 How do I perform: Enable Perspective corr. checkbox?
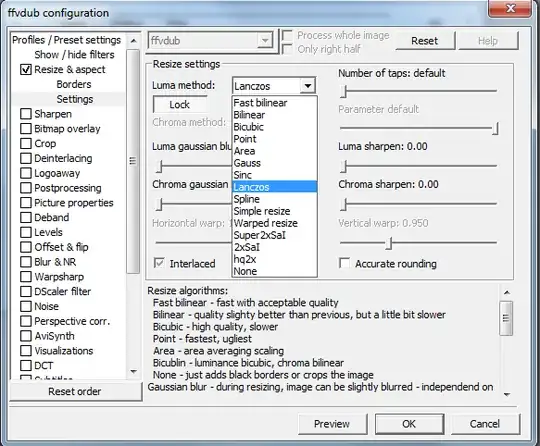[26, 321]
